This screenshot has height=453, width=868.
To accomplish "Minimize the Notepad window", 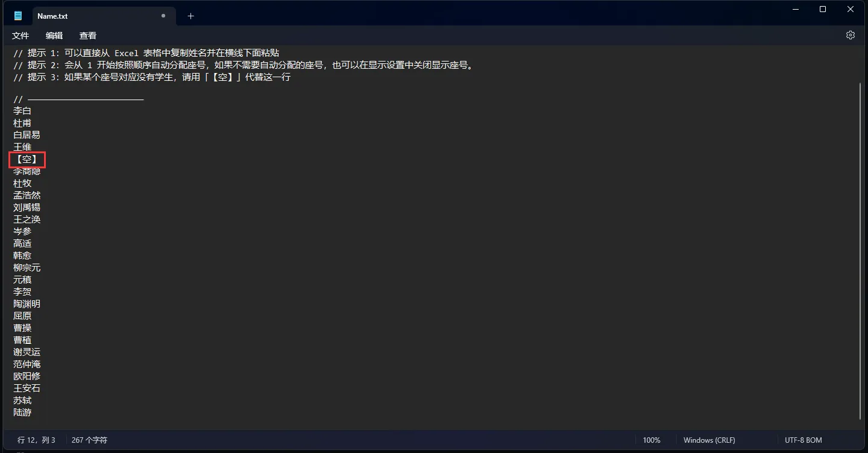I will tap(795, 9).
